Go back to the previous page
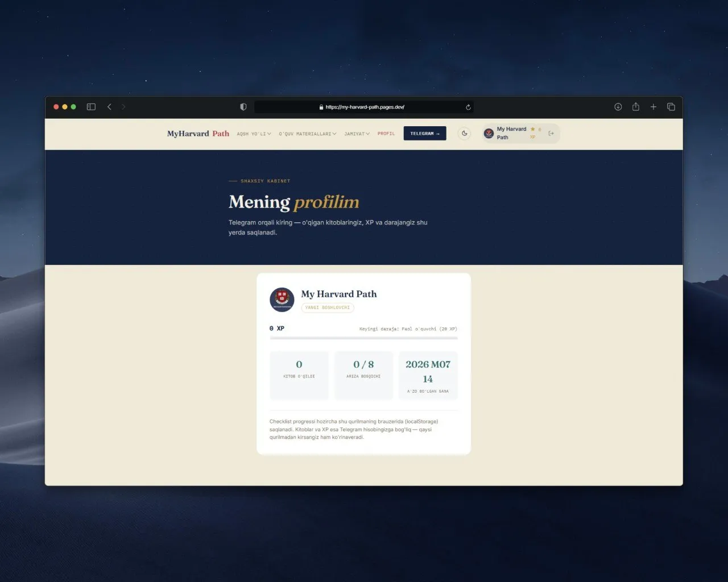 (109, 107)
